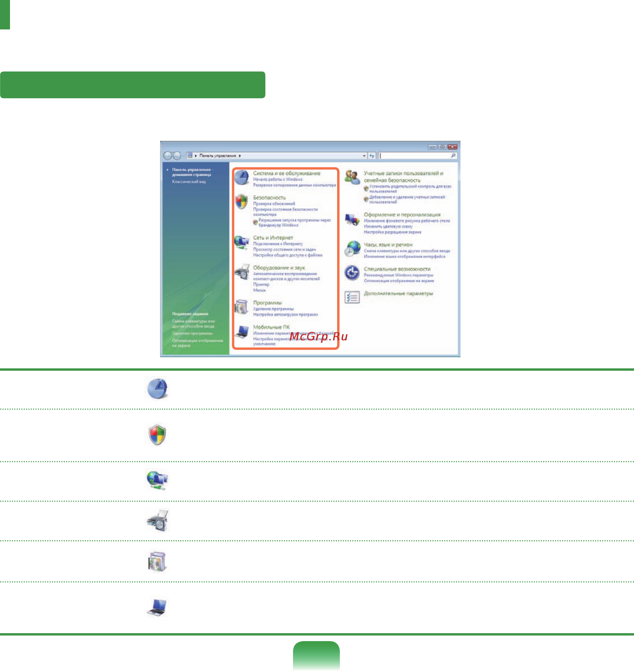Click the small shield icon beside Разрешение запуска программы
This screenshot has height=672, width=634.
pyautogui.click(x=255, y=222)
